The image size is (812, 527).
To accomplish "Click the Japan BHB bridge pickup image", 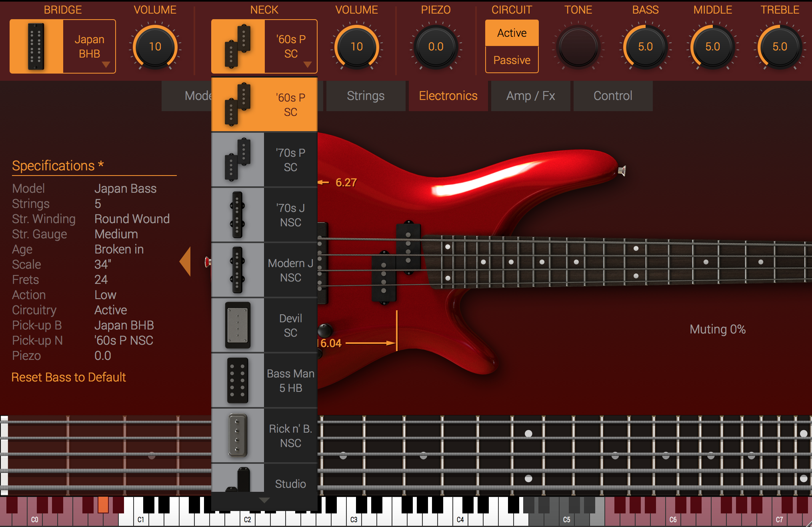I will coord(36,46).
